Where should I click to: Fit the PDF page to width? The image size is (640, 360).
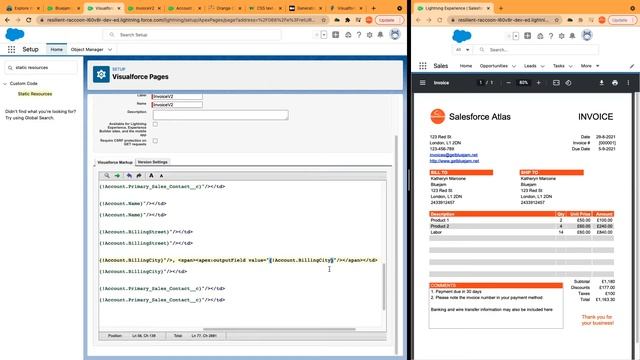pos(556,83)
